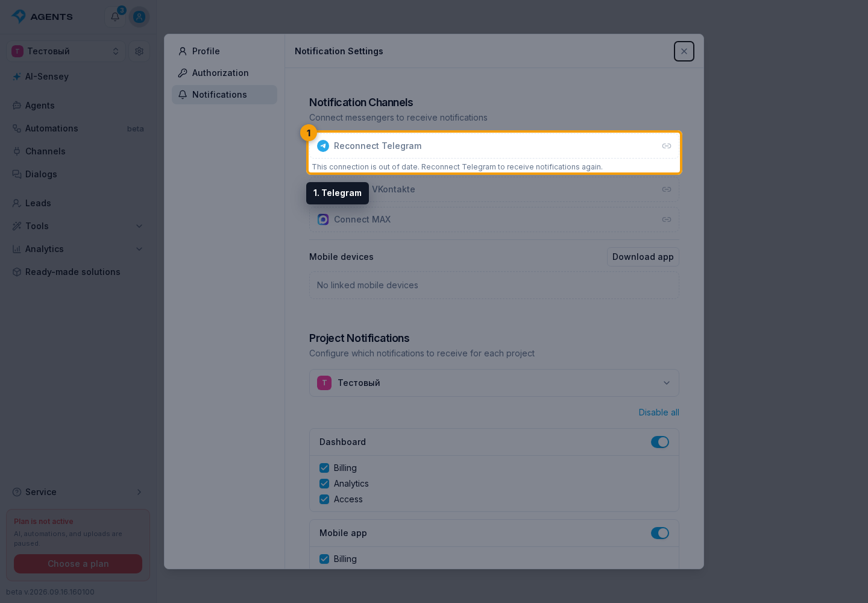
Task: Open the Authorization settings tab
Action: coord(224,73)
